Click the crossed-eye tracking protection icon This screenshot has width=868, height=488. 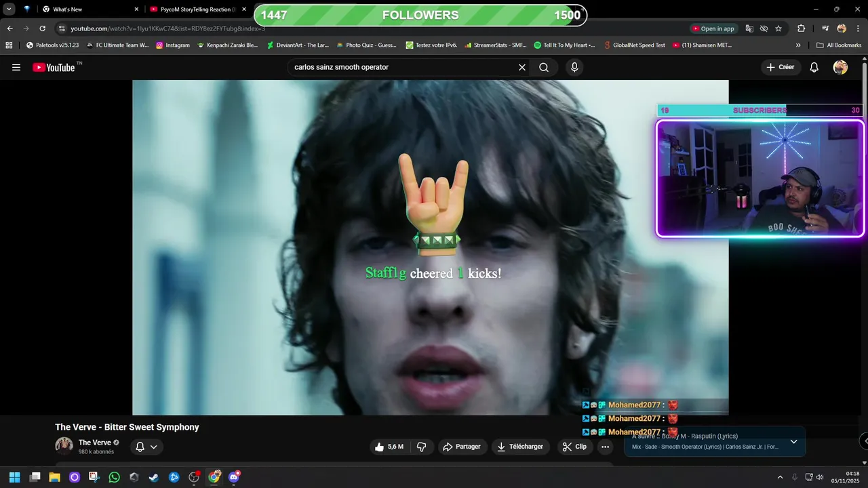[x=764, y=28]
